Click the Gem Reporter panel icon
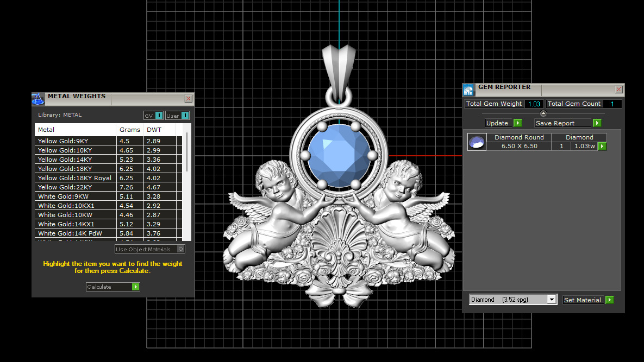The image size is (644, 362). coord(468,90)
